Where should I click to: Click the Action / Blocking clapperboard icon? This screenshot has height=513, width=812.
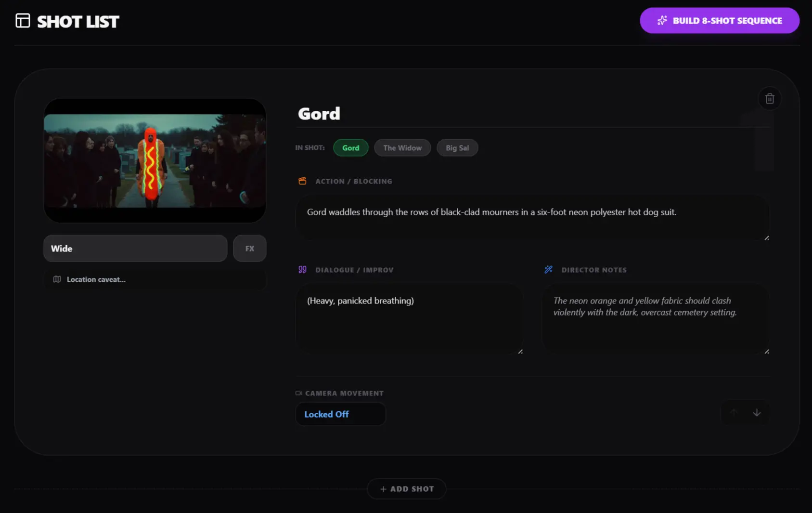pyautogui.click(x=302, y=181)
